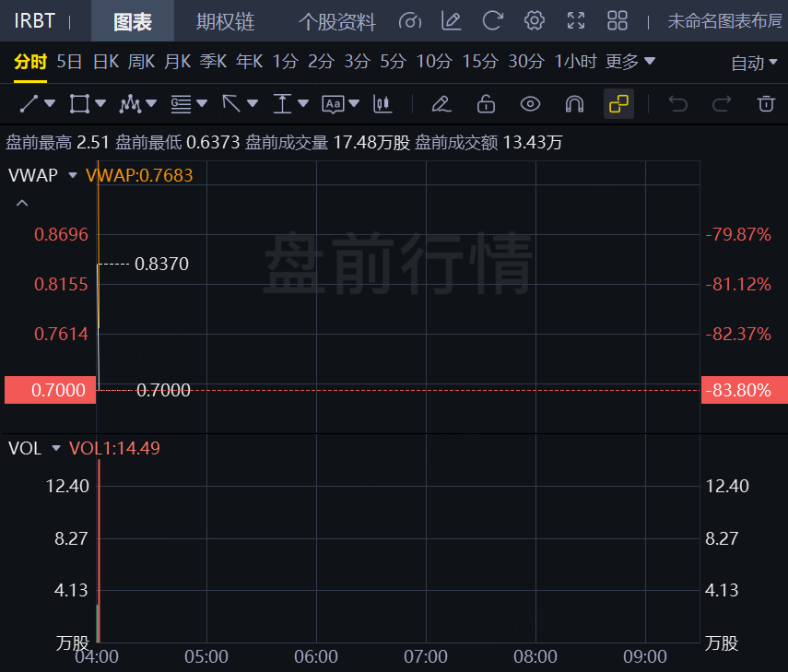
Task: Toggle the drawing lock icon
Action: pyautogui.click(x=486, y=104)
